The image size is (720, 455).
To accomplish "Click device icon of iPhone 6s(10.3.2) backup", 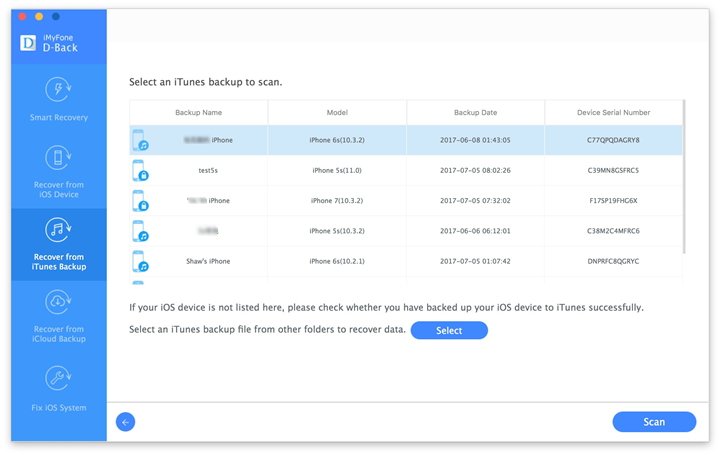I will point(140,140).
